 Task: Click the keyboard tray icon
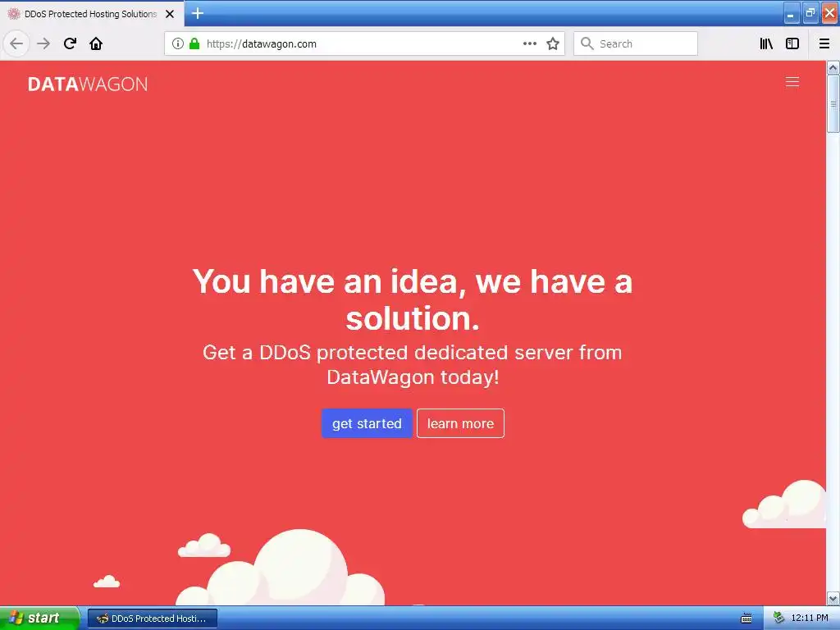point(746,619)
